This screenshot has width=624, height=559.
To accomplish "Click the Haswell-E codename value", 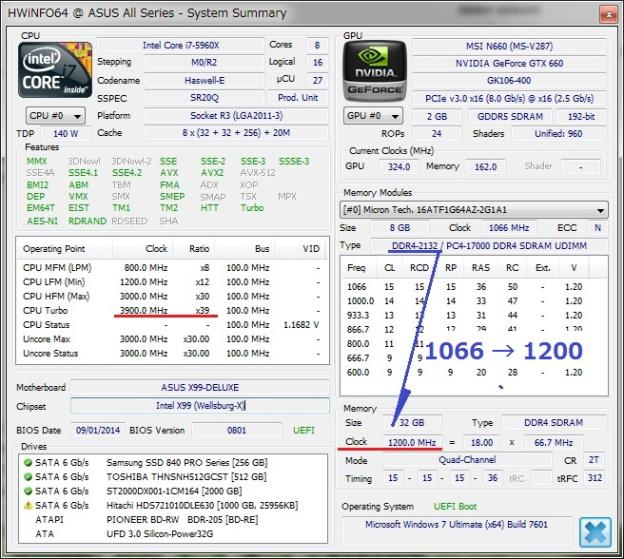I will pos(204,80).
